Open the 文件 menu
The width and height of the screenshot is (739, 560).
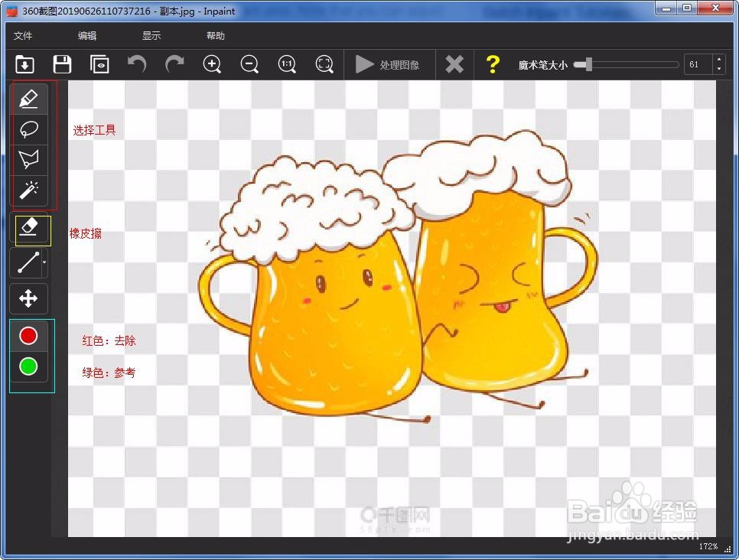(22, 35)
